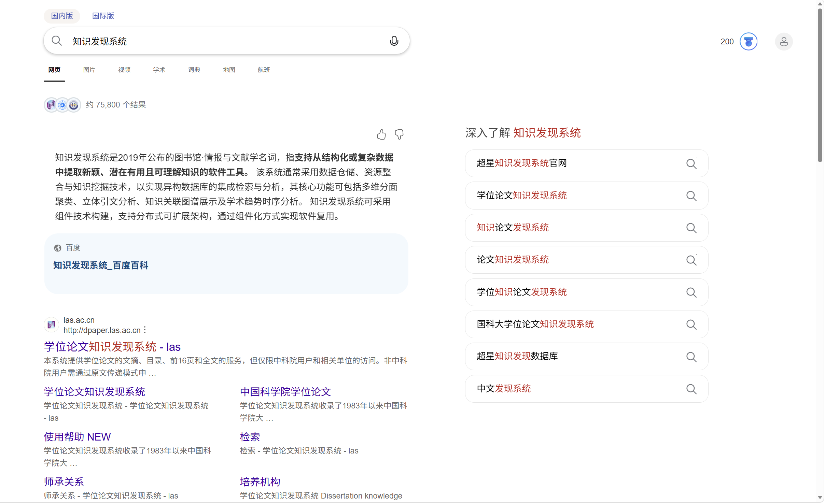Click the vertical page scrollbar thumb
Viewport: 825px width, 504px height.
[820, 85]
